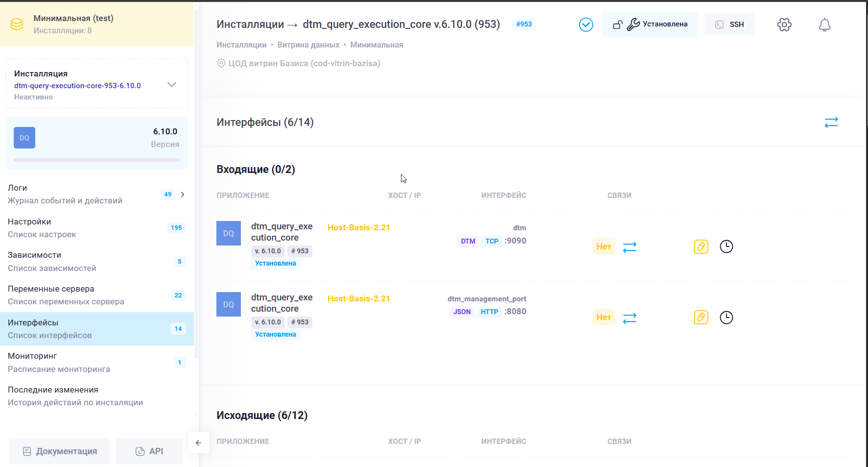Click the DQ application icon in version card
This screenshot has width=868, height=467.
point(24,138)
